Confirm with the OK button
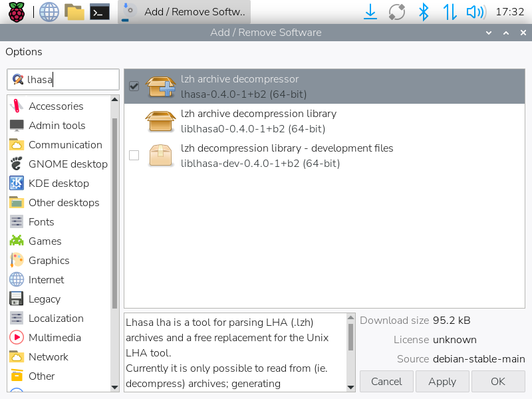Screen dimensions: 532x399 (x=498, y=382)
